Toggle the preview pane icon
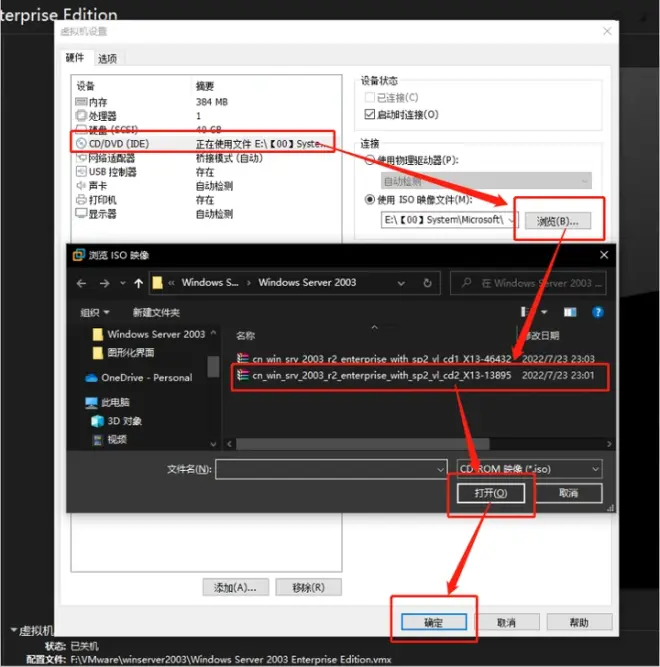The width and height of the screenshot is (660, 667). pyautogui.click(x=570, y=312)
